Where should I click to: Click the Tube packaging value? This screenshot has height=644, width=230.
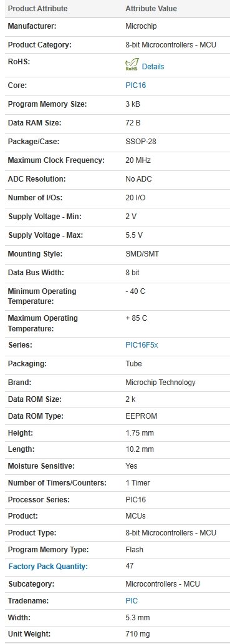pyautogui.click(x=133, y=363)
